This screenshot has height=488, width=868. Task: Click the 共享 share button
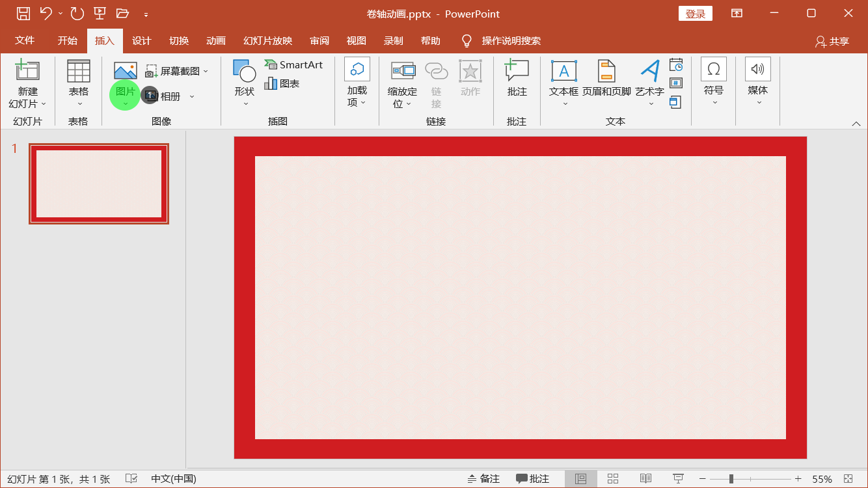(x=832, y=41)
